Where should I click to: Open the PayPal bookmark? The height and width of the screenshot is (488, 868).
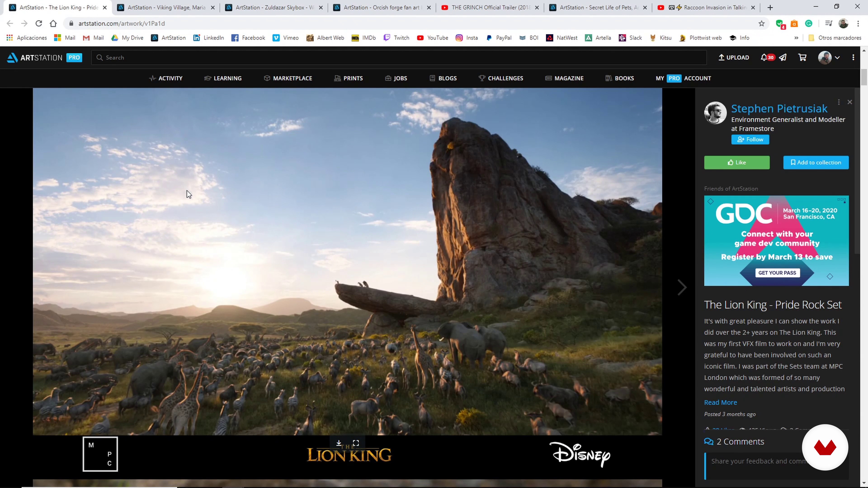499,38
